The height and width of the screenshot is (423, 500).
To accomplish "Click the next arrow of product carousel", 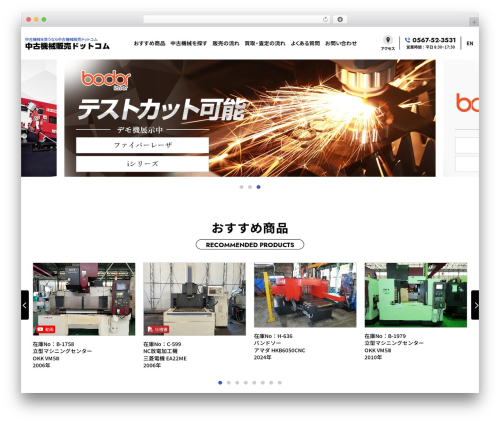I will point(475,305).
